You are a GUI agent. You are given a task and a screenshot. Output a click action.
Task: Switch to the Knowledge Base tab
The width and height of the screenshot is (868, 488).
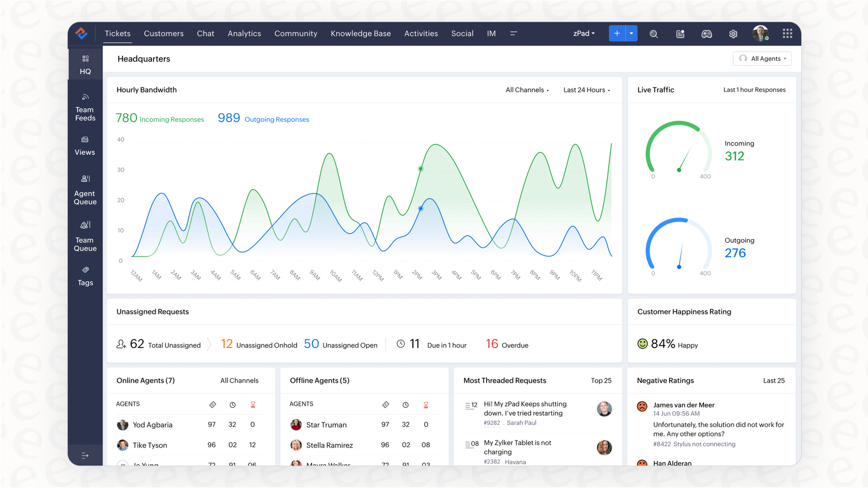(x=361, y=33)
